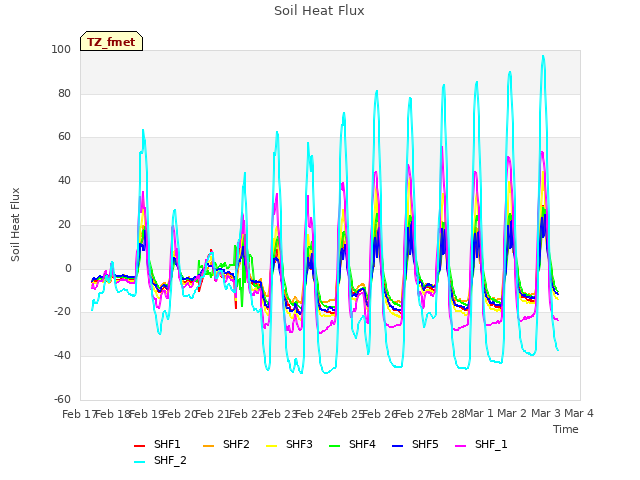Click the green SHF4 legend marker
640x480 pixels.
point(335,446)
